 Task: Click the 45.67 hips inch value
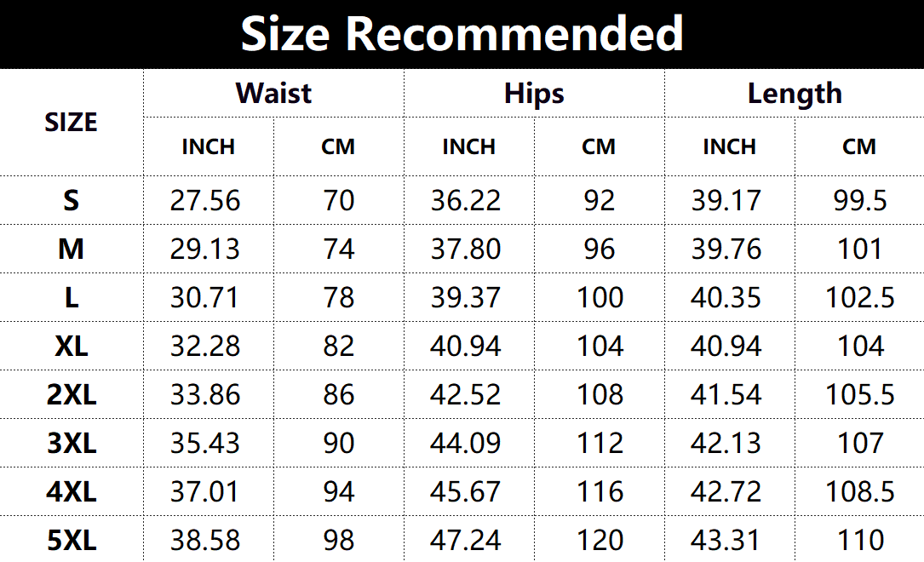pyautogui.click(x=466, y=491)
